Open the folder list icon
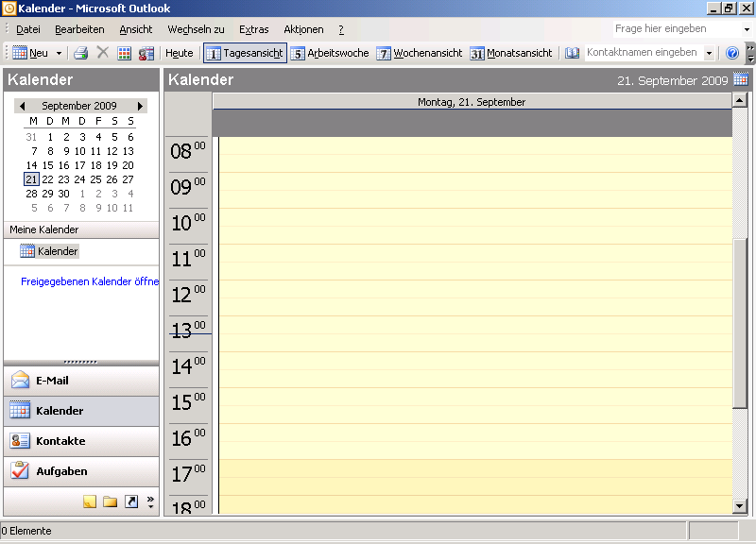The height and width of the screenshot is (544, 756). point(111,501)
